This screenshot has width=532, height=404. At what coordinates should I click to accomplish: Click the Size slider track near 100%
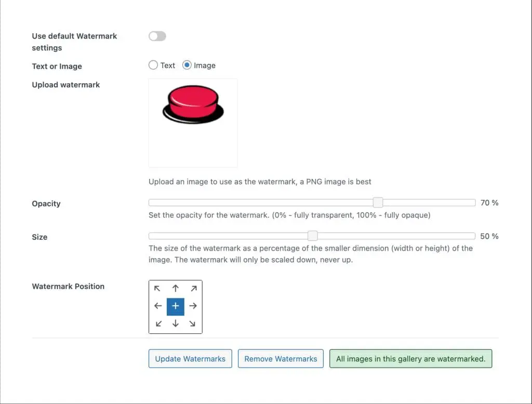point(472,236)
